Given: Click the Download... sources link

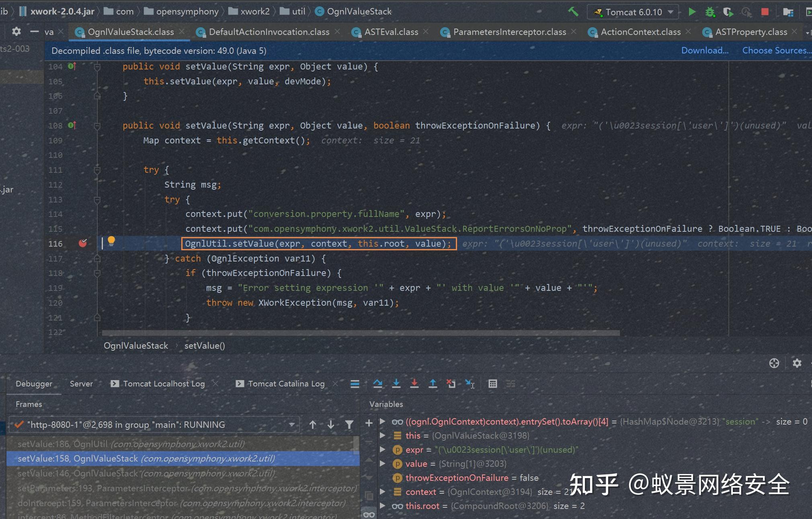Looking at the screenshot, I should click(x=705, y=51).
